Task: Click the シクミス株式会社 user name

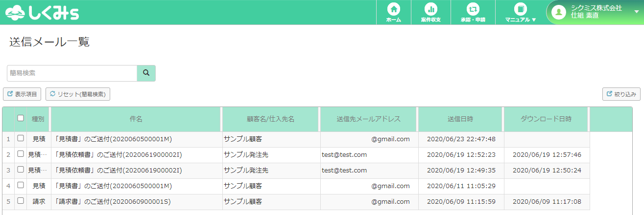Action: pos(596,8)
